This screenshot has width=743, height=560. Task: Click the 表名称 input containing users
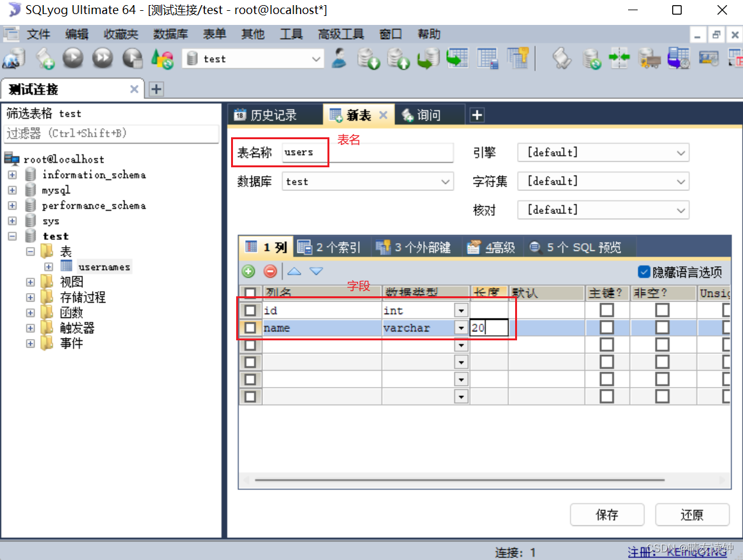click(368, 152)
